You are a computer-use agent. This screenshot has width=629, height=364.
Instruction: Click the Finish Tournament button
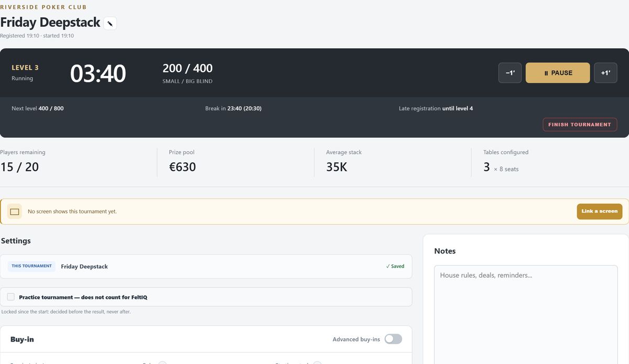click(x=580, y=125)
